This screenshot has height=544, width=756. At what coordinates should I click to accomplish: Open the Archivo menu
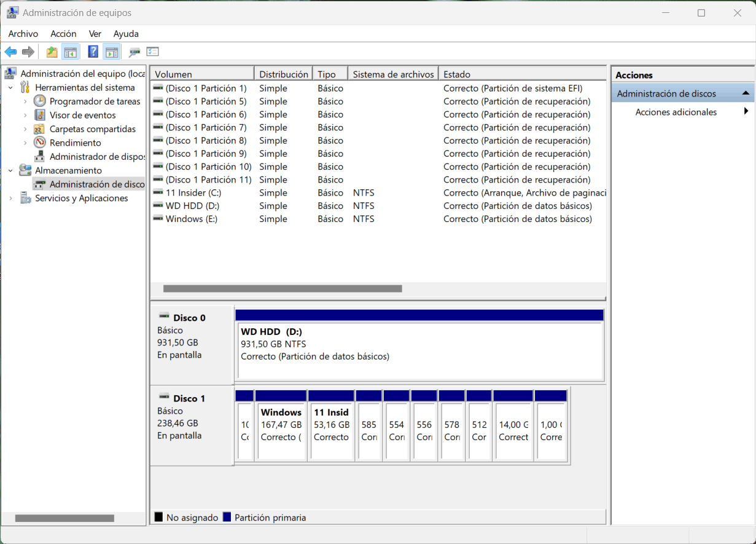[x=23, y=34]
